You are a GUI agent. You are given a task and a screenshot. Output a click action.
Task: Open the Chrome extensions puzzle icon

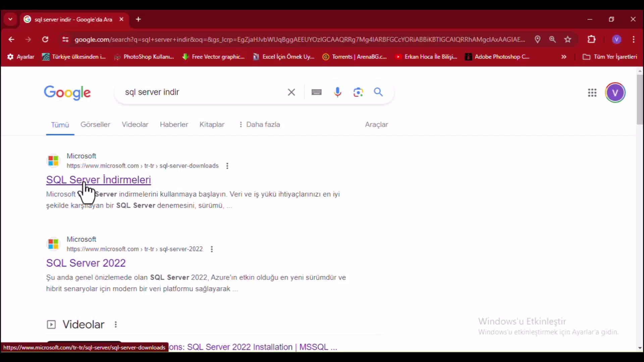click(591, 40)
